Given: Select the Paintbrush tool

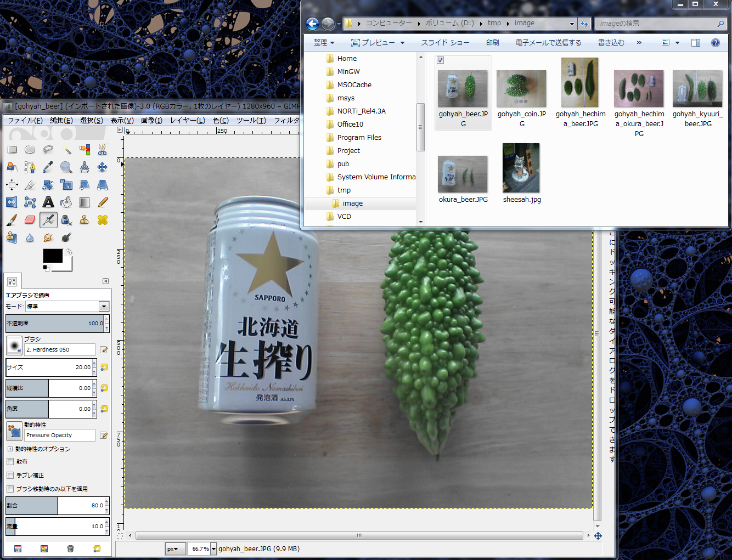Looking at the screenshot, I should (x=12, y=220).
